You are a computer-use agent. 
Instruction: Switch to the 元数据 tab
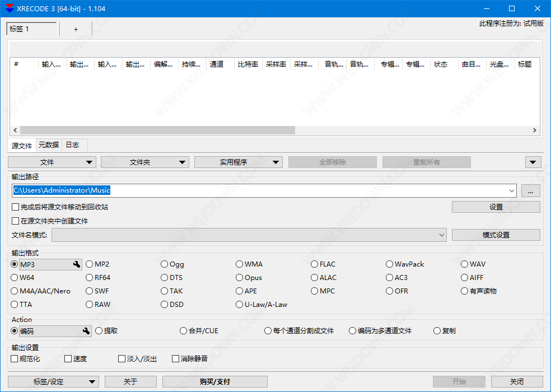tap(49, 145)
